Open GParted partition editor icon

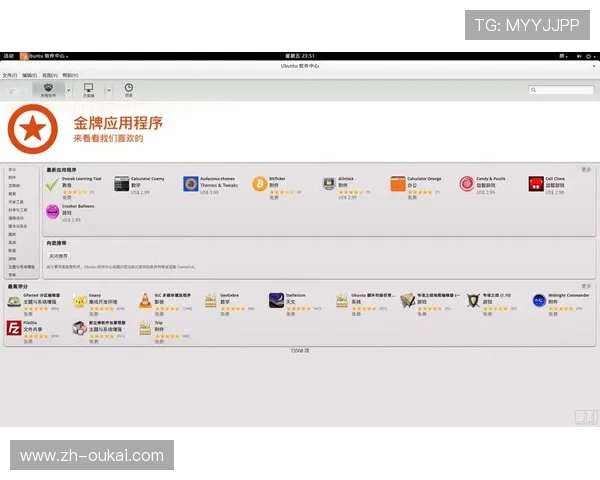click(14, 301)
